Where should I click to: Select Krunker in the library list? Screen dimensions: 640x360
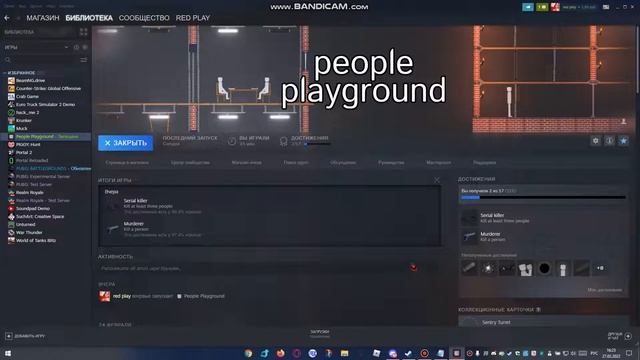(x=24, y=120)
